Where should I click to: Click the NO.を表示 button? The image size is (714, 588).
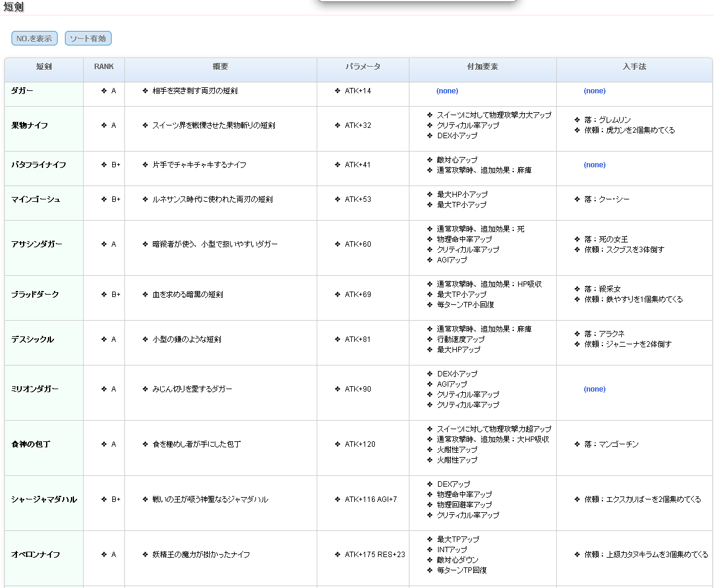tap(34, 39)
